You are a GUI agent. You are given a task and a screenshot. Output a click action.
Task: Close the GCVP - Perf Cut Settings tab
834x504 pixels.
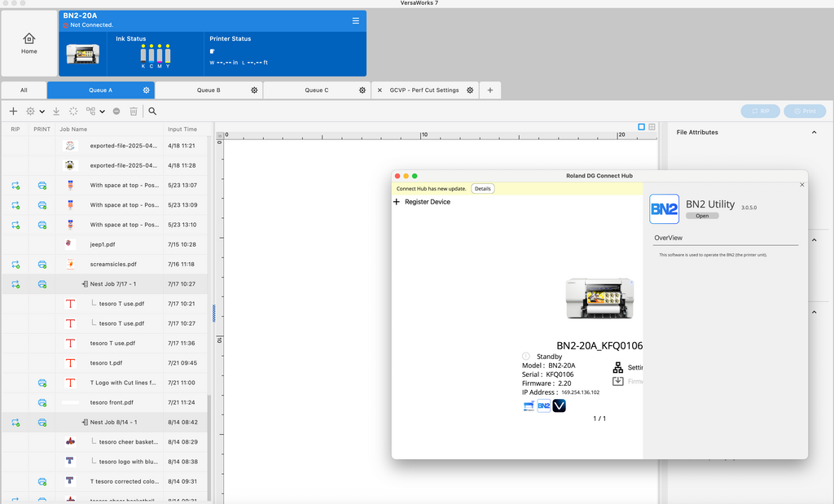tap(380, 90)
